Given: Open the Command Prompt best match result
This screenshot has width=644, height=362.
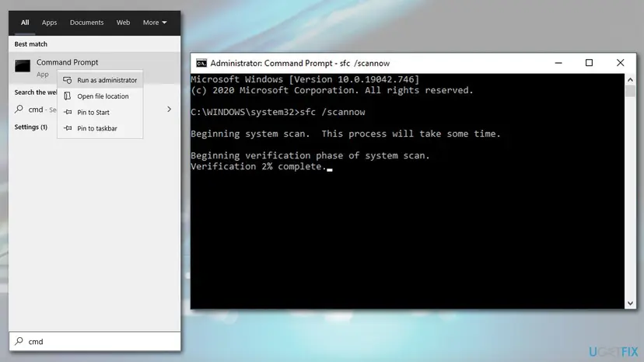Looking at the screenshot, I should point(94,68).
